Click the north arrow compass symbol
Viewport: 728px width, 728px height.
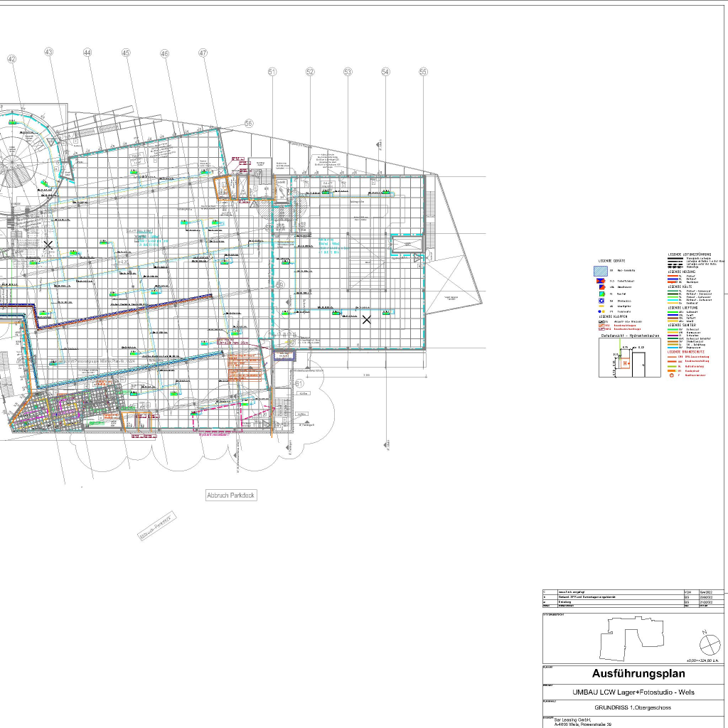[x=710, y=645]
